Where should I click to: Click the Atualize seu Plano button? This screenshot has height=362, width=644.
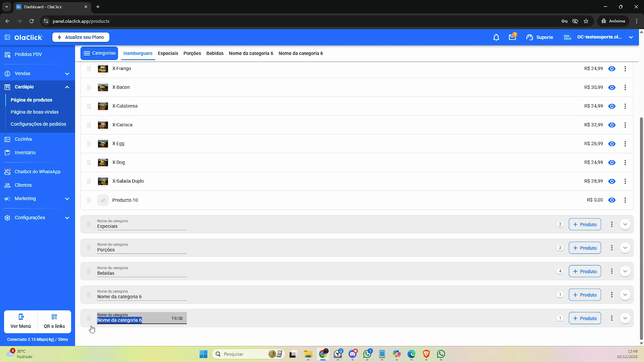[81, 37]
